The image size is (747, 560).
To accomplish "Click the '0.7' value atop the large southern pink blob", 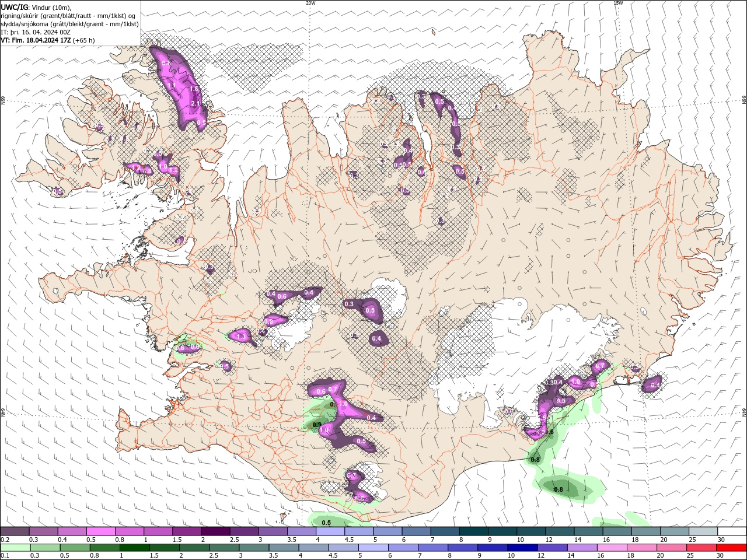I will click(333, 389).
